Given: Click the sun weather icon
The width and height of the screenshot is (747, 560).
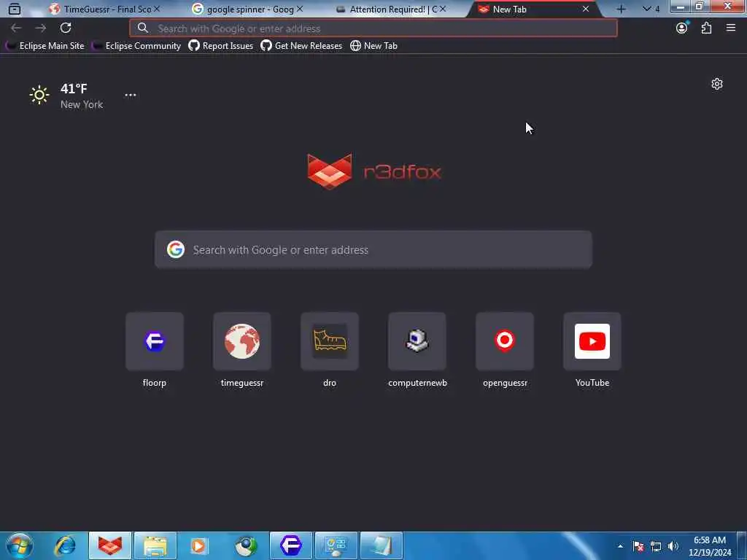Looking at the screenshot, I should pyautogui.click(x=39, y=96).
